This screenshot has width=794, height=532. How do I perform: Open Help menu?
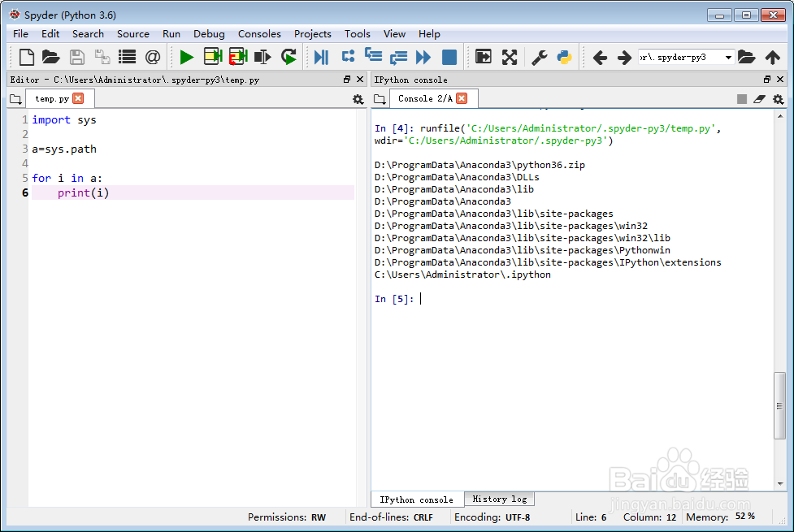click(429, 34)
